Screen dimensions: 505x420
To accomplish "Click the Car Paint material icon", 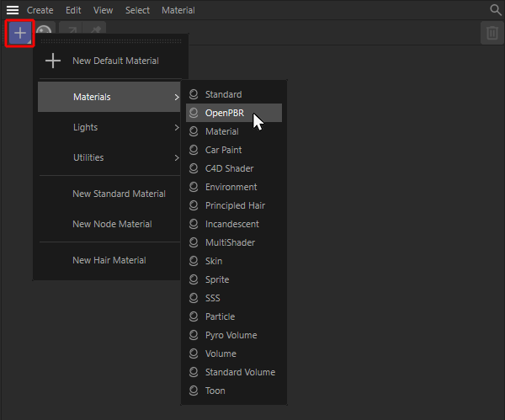I will tap(194, 150).
